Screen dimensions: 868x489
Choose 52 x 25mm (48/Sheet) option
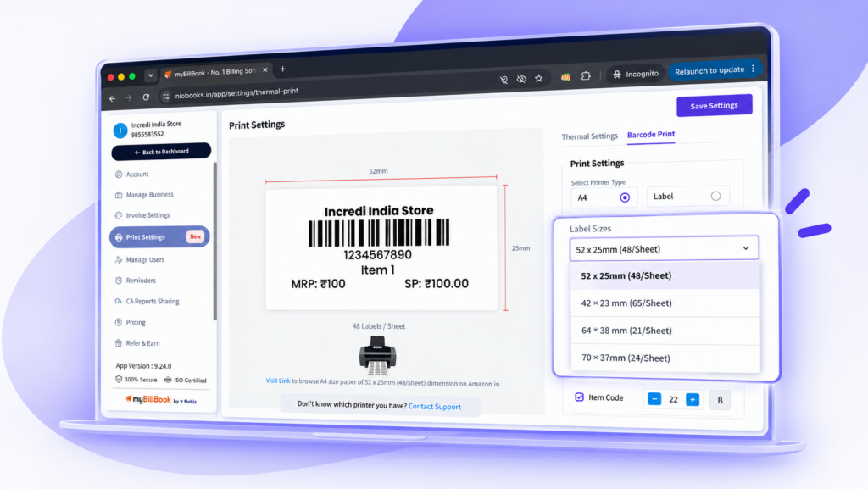pos(665,275)
